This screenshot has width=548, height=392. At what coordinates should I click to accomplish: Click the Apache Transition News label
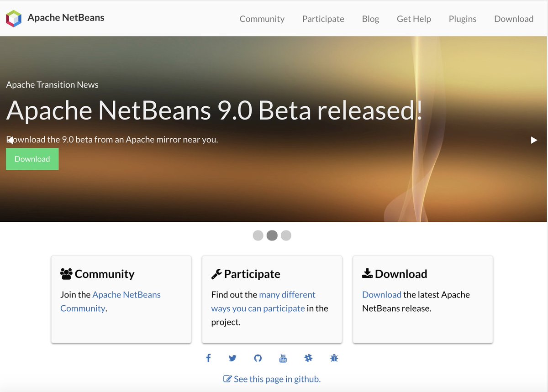(52, 85)
